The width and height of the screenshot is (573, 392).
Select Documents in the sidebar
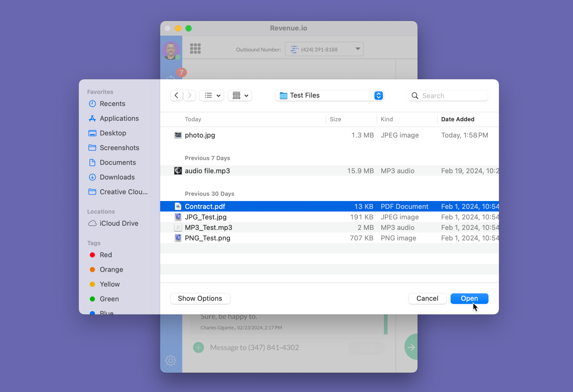click(118, 162)
